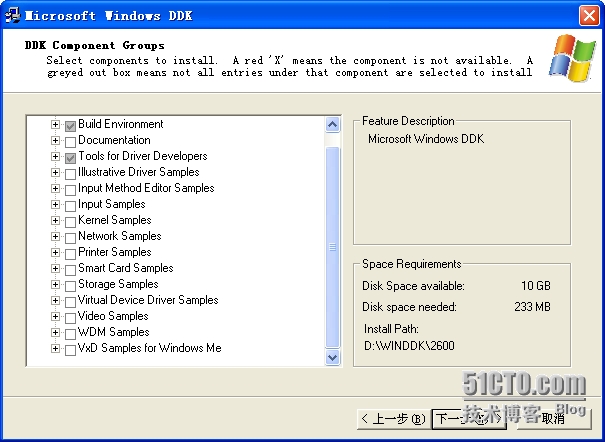605x442 pixels.
Task: Click the DDK installer title bar icon
Action: [12, 16]
